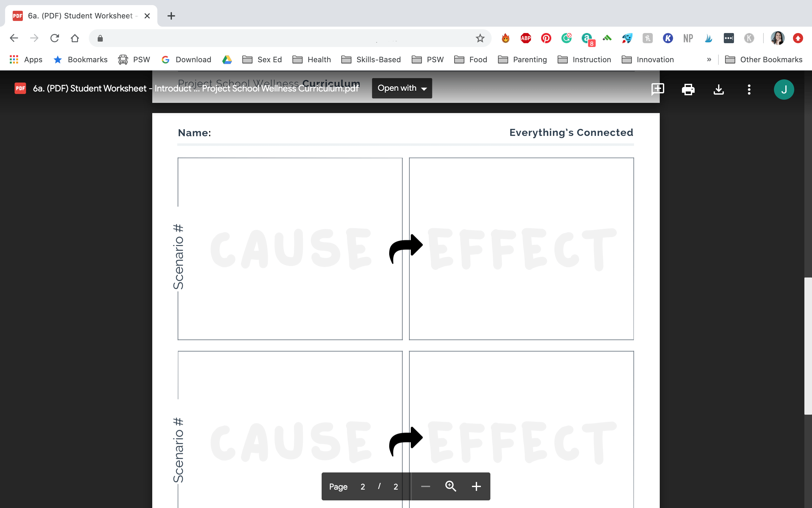Open the Pinterest save extension

click(x=546, y=38)
